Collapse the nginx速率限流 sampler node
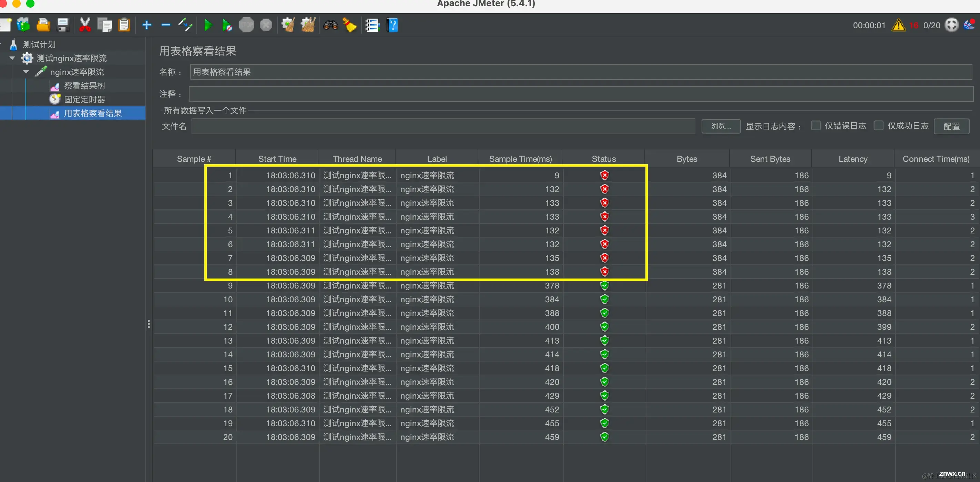Image resolution: width=980 pixels, height=482 pixels. coord(26,72)
